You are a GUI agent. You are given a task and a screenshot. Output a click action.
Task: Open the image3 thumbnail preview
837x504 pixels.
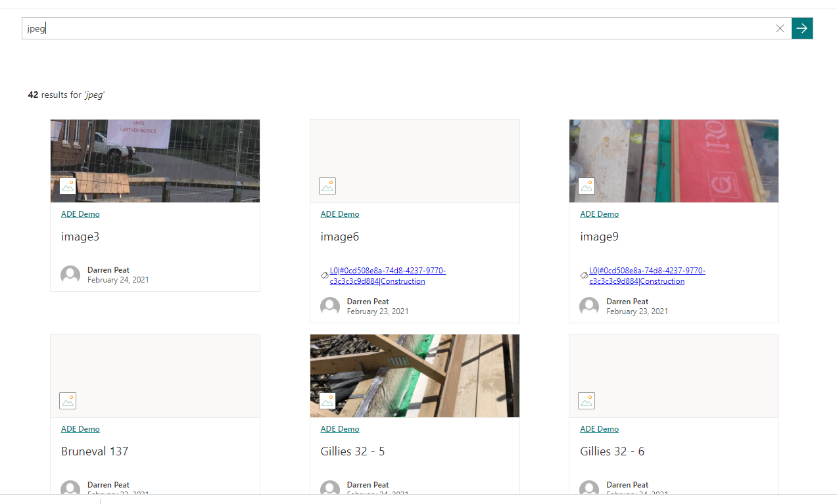click(155, 161)
